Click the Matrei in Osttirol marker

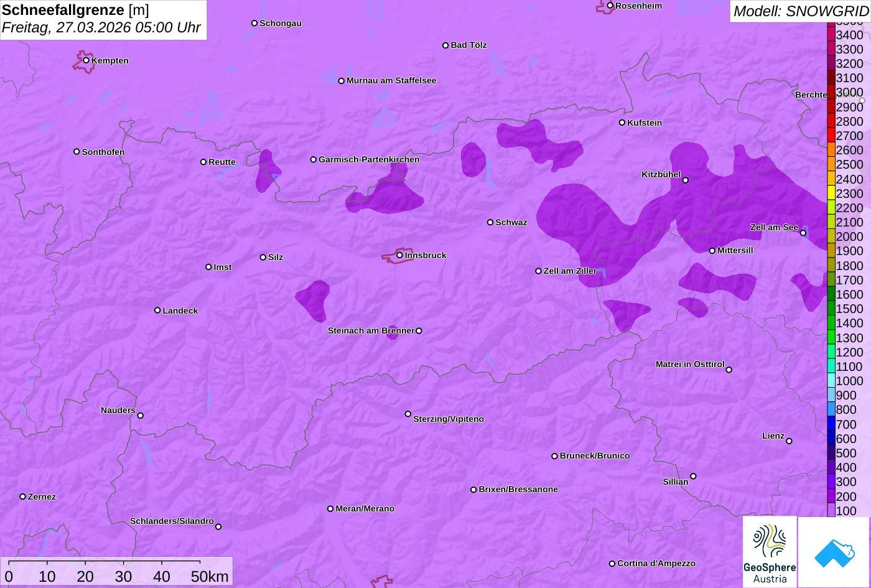[x=729, y=370]
